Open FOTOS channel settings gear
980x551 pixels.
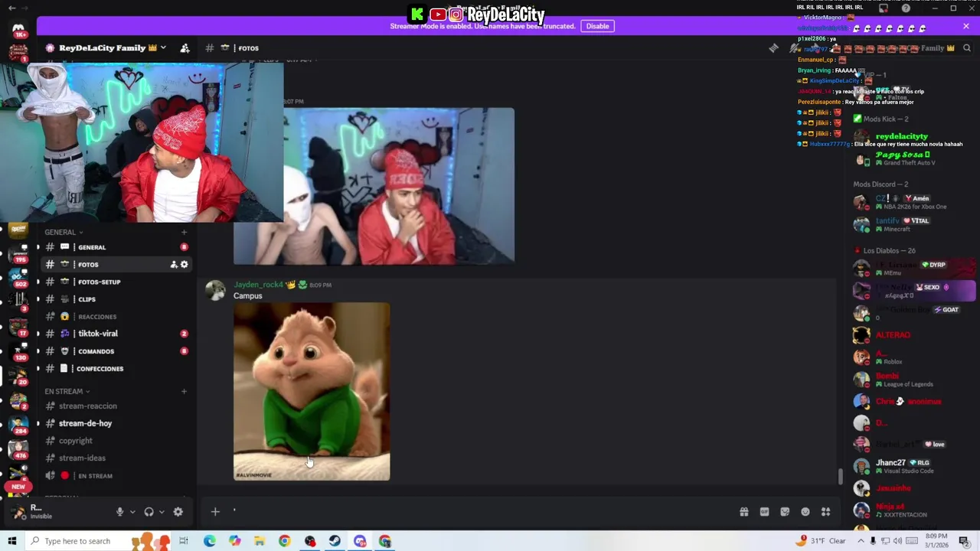click(184, 265)
